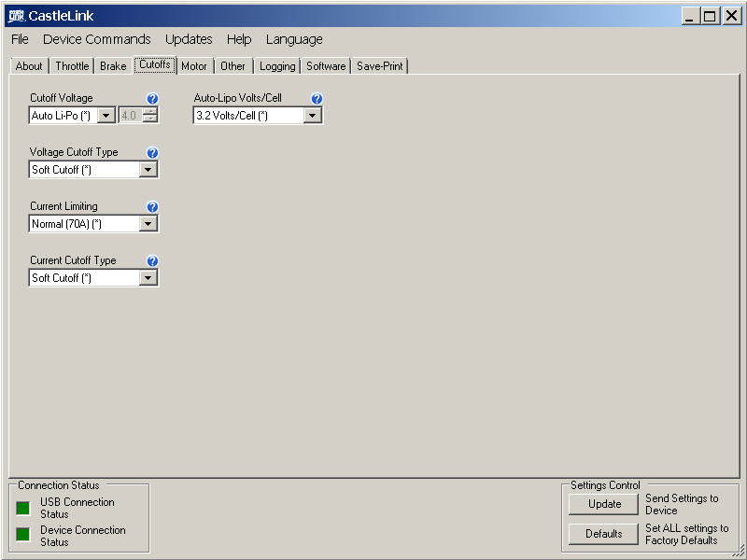Open the Device Commands menu
The height and width of the screenshot is (560, 747).
(x=96, y=39)
